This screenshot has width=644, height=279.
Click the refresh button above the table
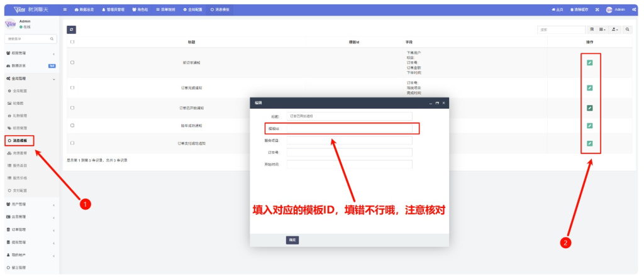pos(72,30)
